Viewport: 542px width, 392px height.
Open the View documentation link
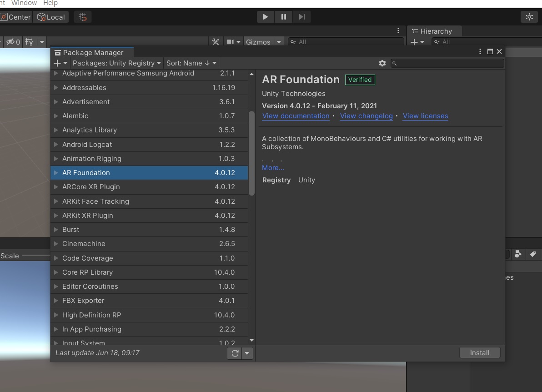296,116
